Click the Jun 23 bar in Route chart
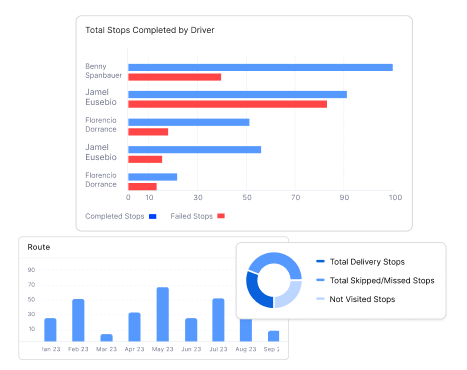The width and height of the screenshot is (467, 370). pyautogui.click(x=191, y=330)
